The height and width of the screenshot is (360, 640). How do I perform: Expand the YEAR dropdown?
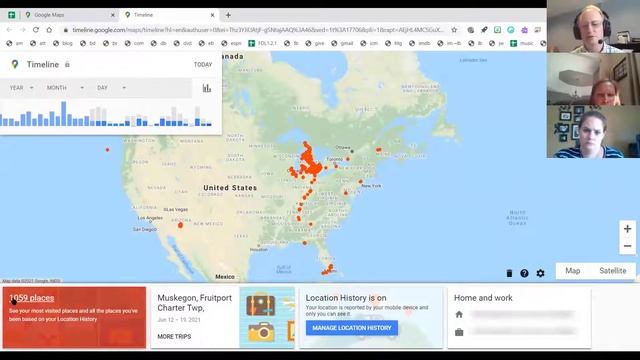pyautogui.click(x=21, y=88)
